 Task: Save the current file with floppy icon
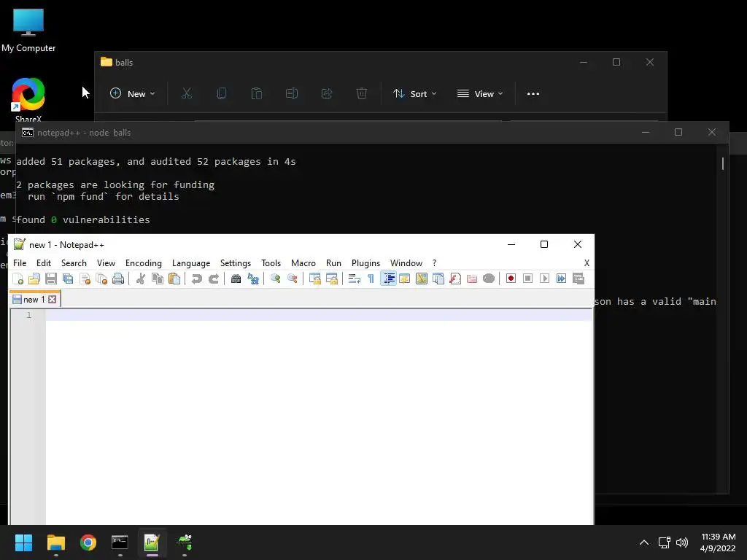point(51,279)
